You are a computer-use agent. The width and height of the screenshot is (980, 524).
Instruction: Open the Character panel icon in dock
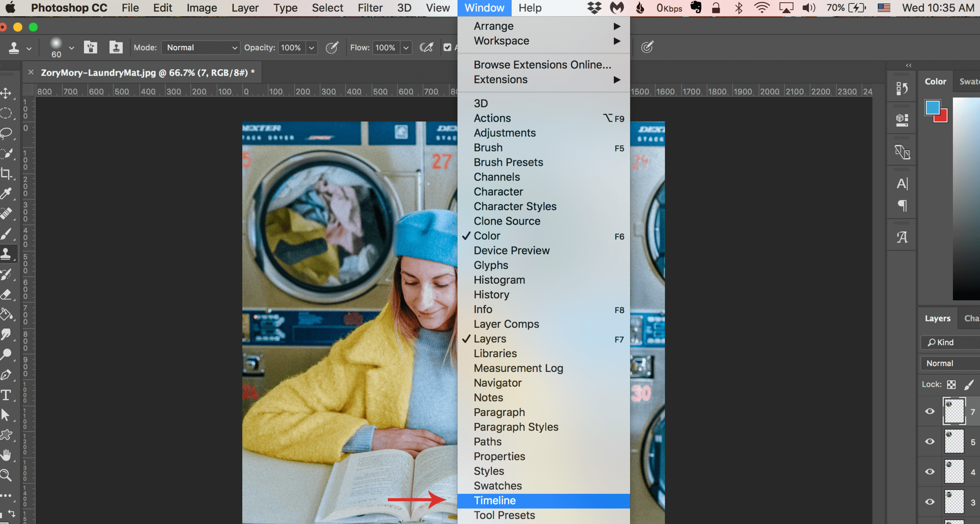[902, 183]
